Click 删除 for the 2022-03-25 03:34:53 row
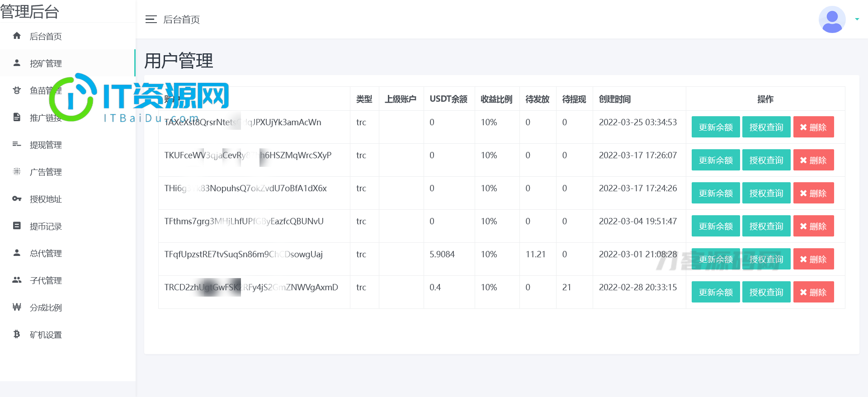The width and height of the screenshot is (868, 397). (813, 127)
